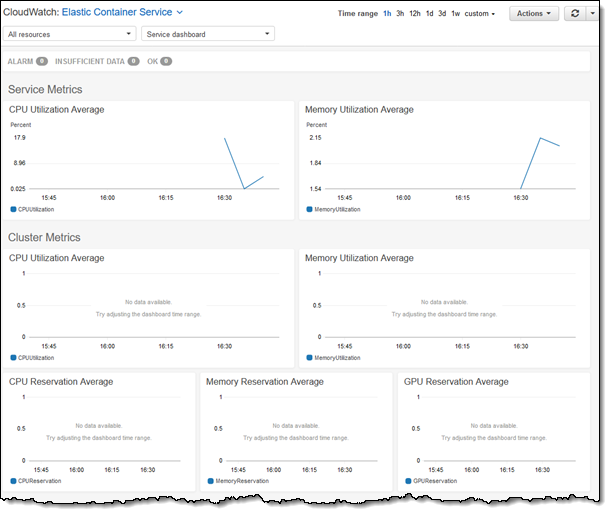The width and height of the screenshot is (610, 514).
Task: Choose the 1d time range
Action: click(429, 14)
